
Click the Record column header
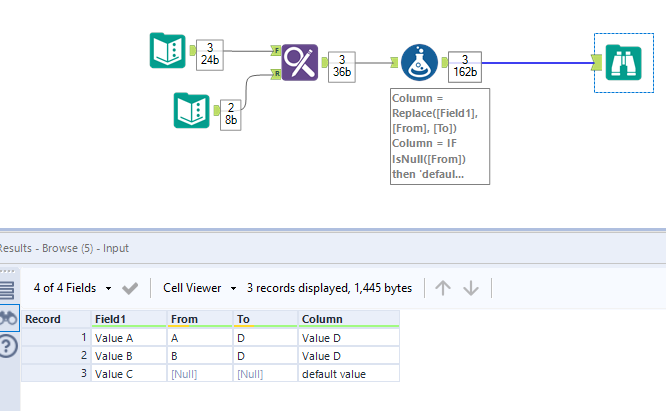pyautogui.click(x=56, y=319)
